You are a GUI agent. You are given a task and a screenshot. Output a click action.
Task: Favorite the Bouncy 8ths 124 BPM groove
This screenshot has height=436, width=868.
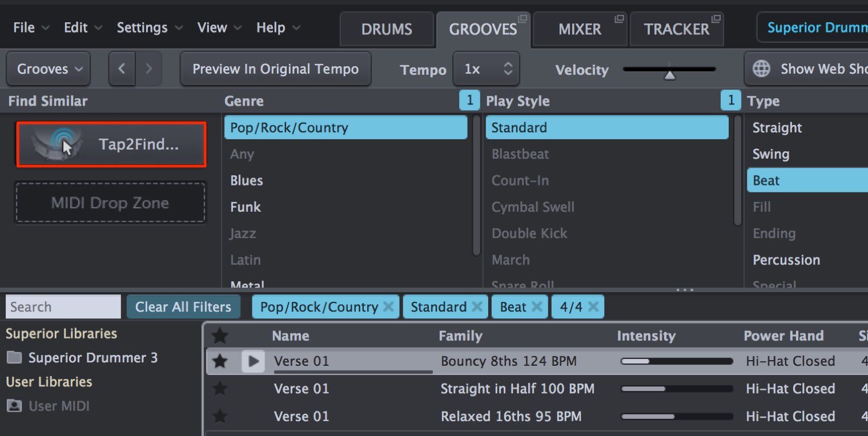(x=220, y=361)
